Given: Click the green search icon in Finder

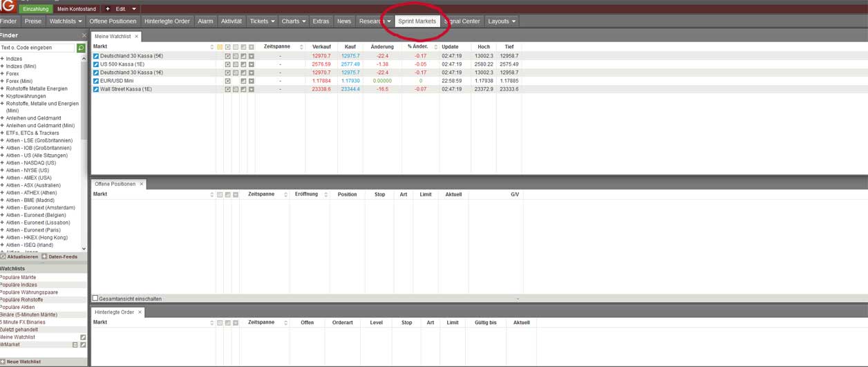Looking at the screenshot, I should tap(81, 48).
